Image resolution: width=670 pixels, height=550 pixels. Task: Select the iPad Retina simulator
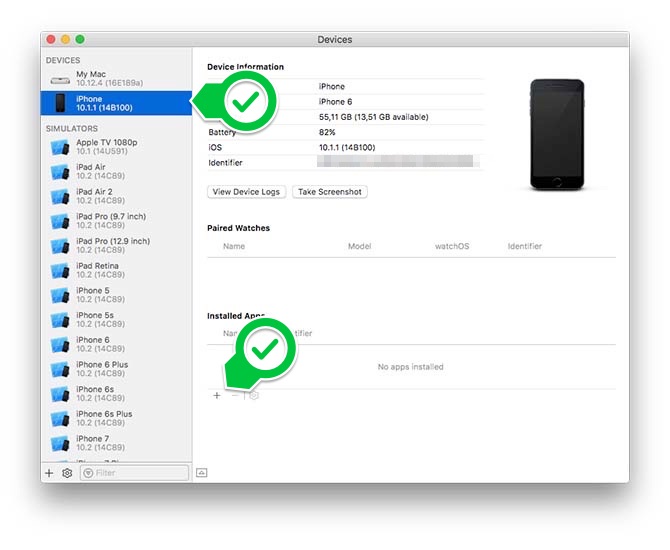[116, 270]
